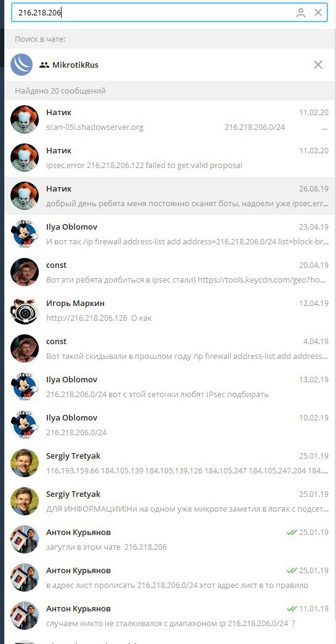Remove the MikrotikRus chat filter
This screenshot has width=336, height=644.
(x=318, y=65)
